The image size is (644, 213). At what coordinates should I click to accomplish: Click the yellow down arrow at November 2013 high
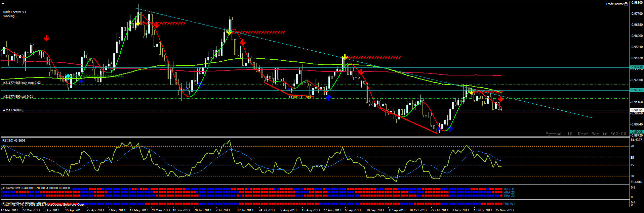point(471,91)
